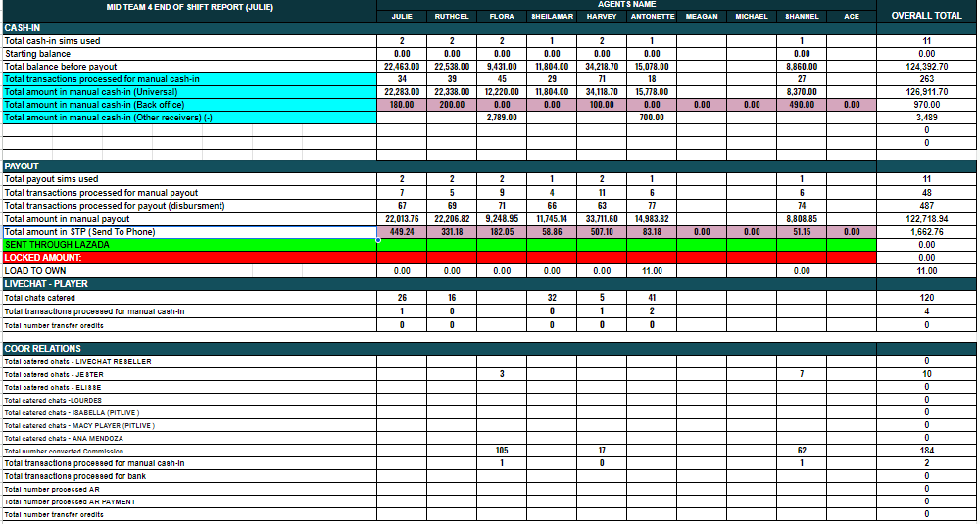This screenshot has height=524, width=980.
Task: Select the MEAGAN column header
Action: 702,17
